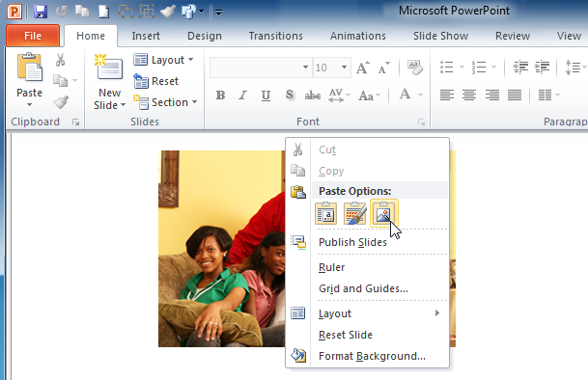Decrease font size with shrink A icon
Image resolution: width=588 pixels, height=380 pixels.
[383, 68]
